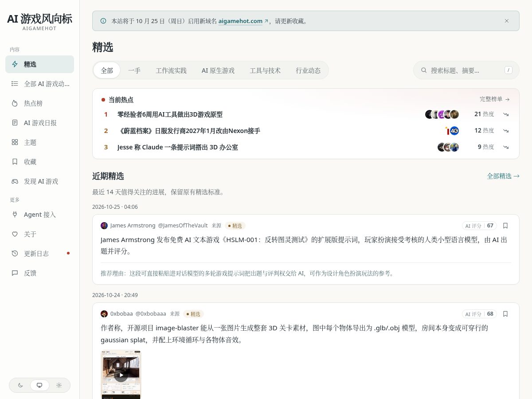
Task: Click 精选 badge on 0xbobaa post
Action: click(193, 314)
